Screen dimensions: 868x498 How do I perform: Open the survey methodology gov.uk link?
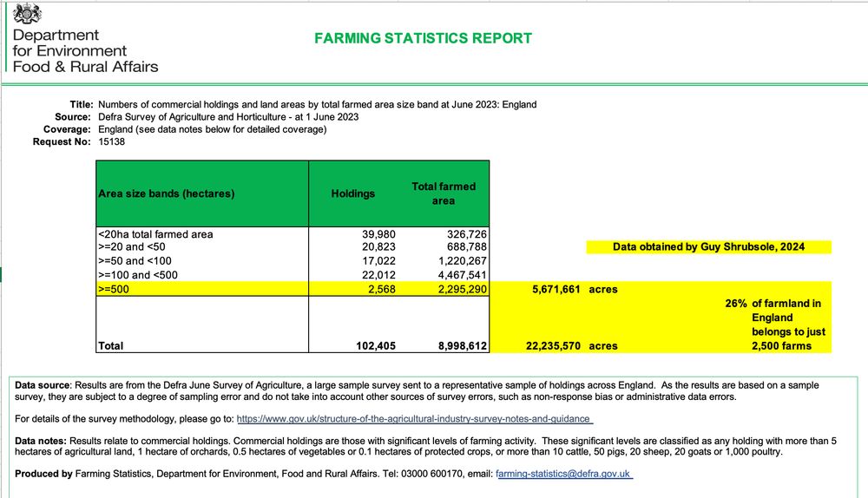tap(414, 419)
